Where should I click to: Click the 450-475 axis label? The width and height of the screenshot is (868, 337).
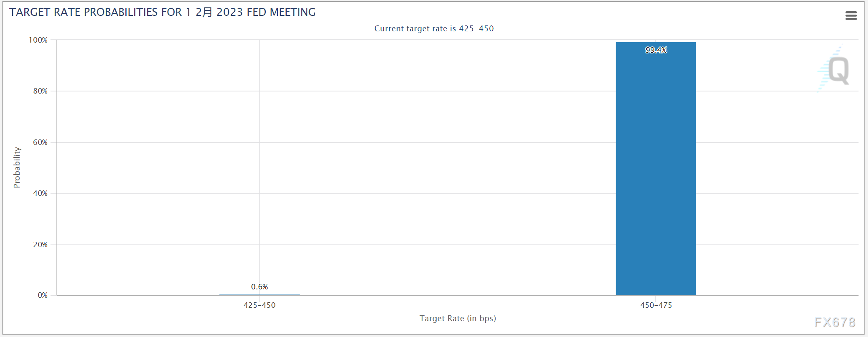coord(656,305)
